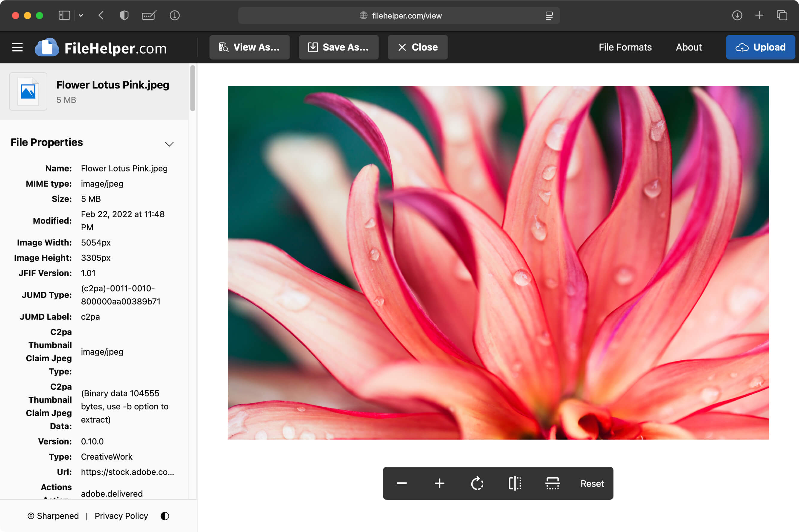Click the FileHelper cloud logo

coord(47,48)
